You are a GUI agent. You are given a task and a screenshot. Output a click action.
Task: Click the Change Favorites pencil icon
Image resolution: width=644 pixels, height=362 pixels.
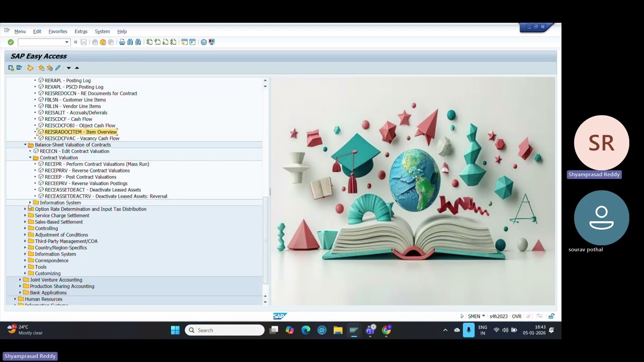58,68
